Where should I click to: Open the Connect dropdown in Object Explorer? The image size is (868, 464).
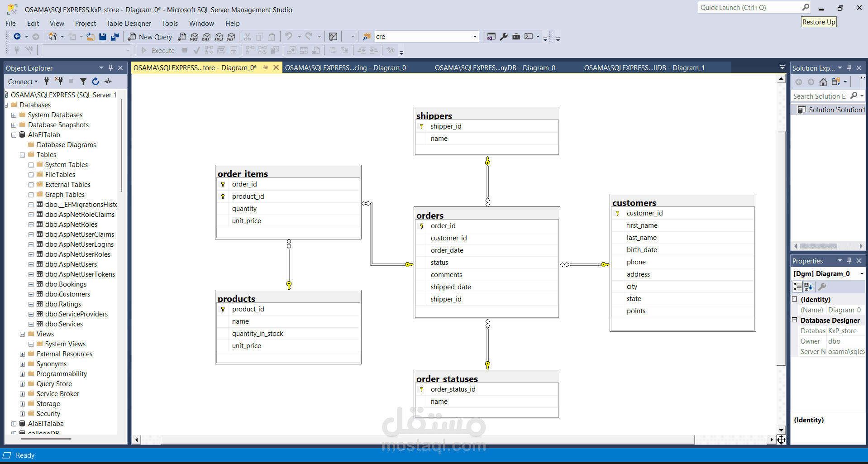coord(23,81)
